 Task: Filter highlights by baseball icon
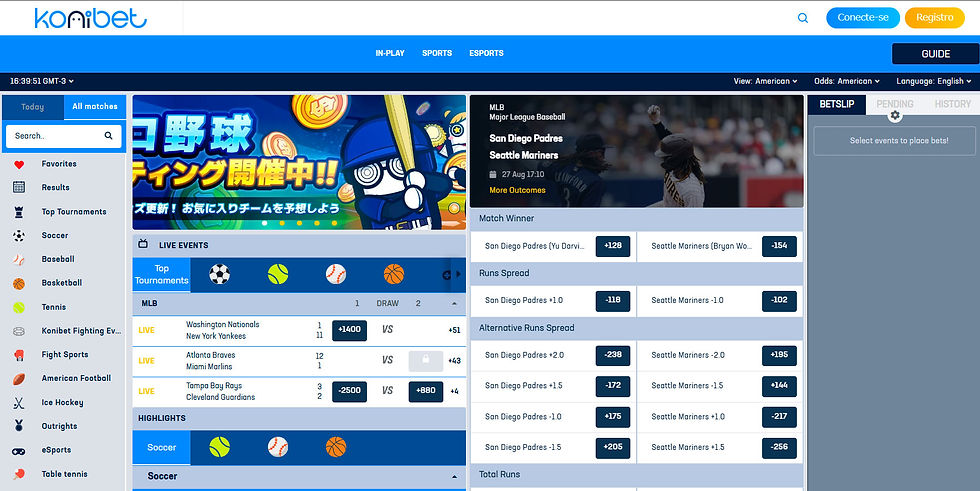click(x=278, y=447)
